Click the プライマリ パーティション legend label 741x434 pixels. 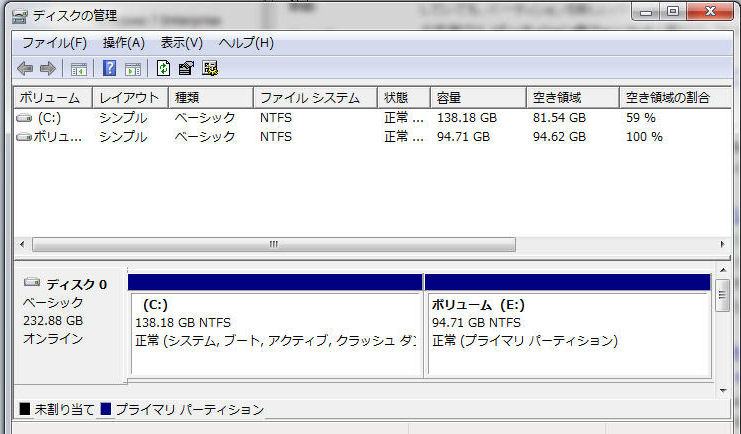190,409
